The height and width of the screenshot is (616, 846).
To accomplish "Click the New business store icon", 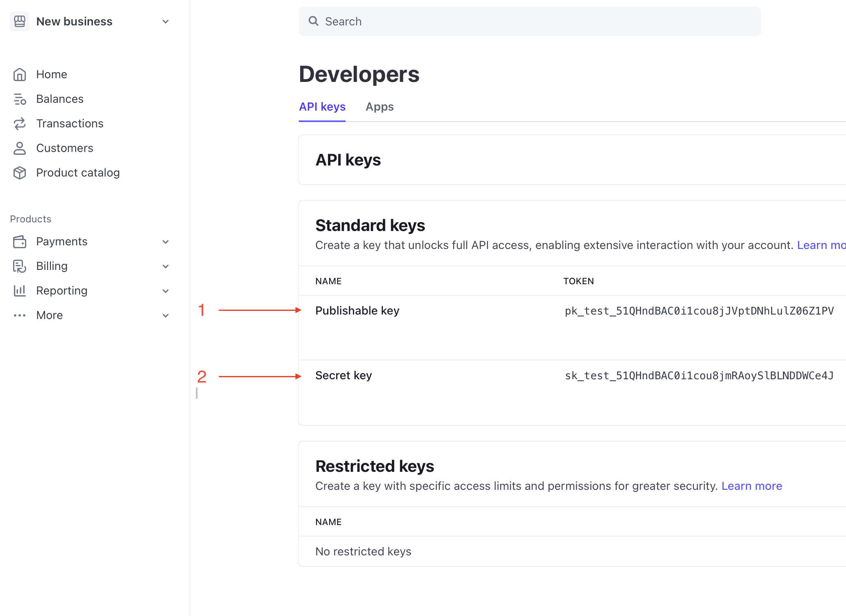I will pyautogui.click(x=20, y=21).
